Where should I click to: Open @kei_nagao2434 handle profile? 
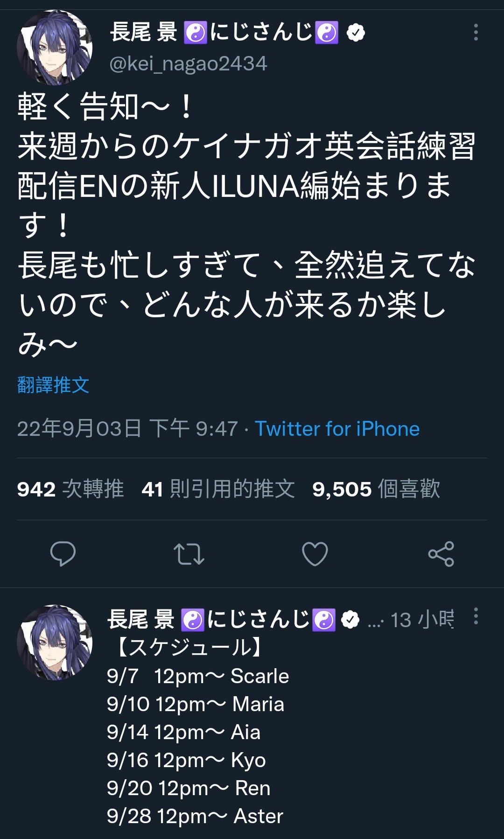coord(188,63)
